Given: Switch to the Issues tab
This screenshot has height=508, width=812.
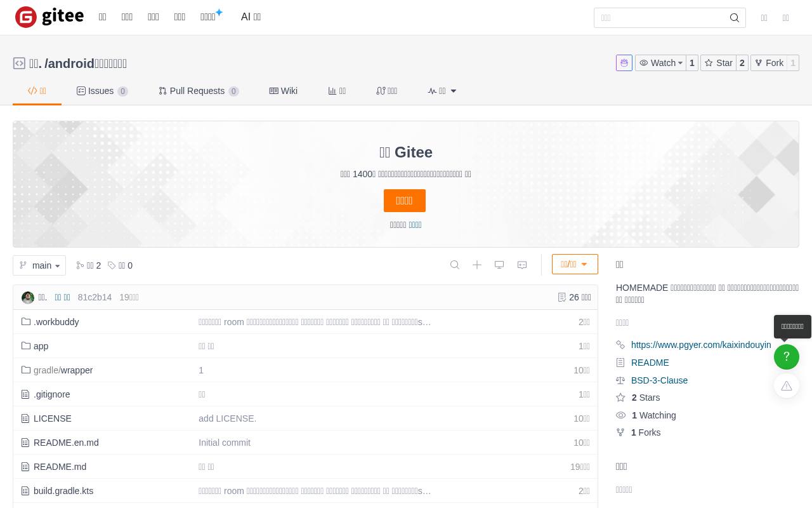Looking at the screenshot, I should pos(102,91).
